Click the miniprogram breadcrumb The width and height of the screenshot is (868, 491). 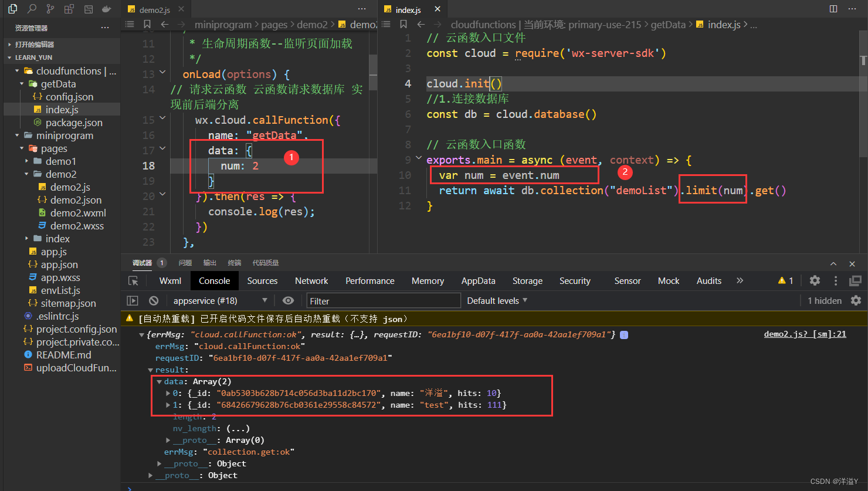pyautogui.click(x=223, y=25)
